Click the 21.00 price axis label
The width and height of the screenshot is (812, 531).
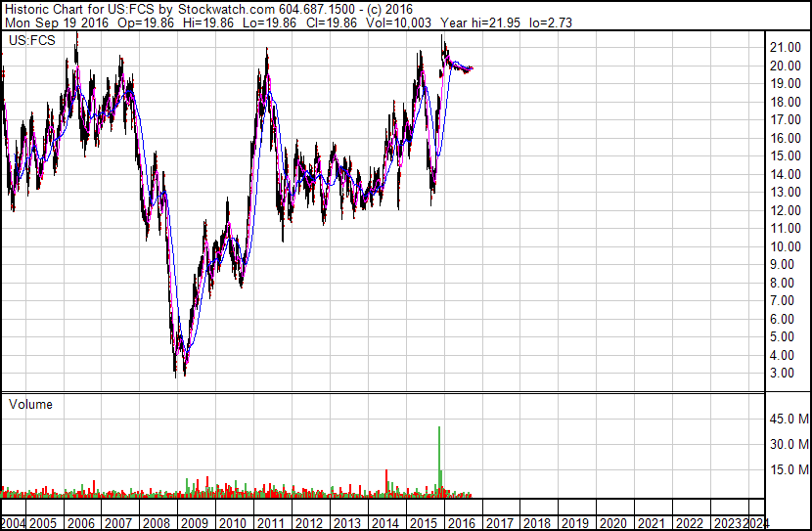click(785, 48)
